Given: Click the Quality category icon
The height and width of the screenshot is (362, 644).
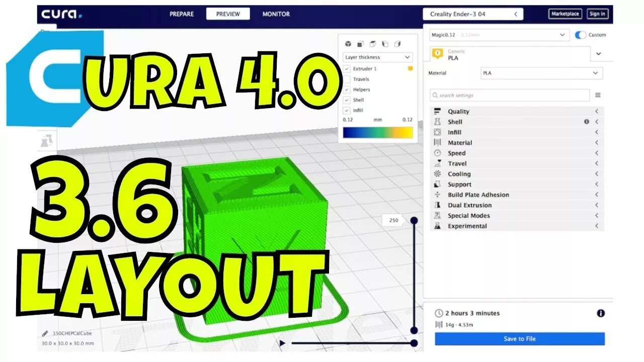Looking at the screenshot, I should [437, 111].
